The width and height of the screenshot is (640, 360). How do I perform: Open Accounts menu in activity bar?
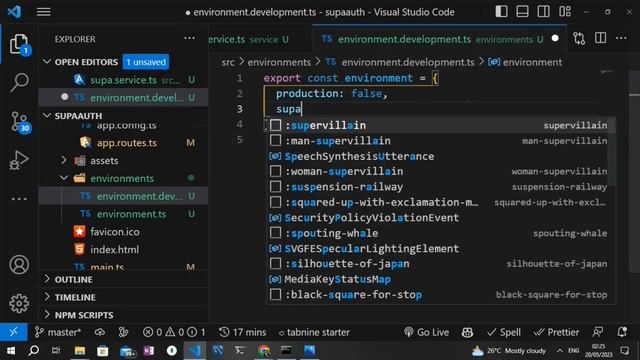point(19,264)
